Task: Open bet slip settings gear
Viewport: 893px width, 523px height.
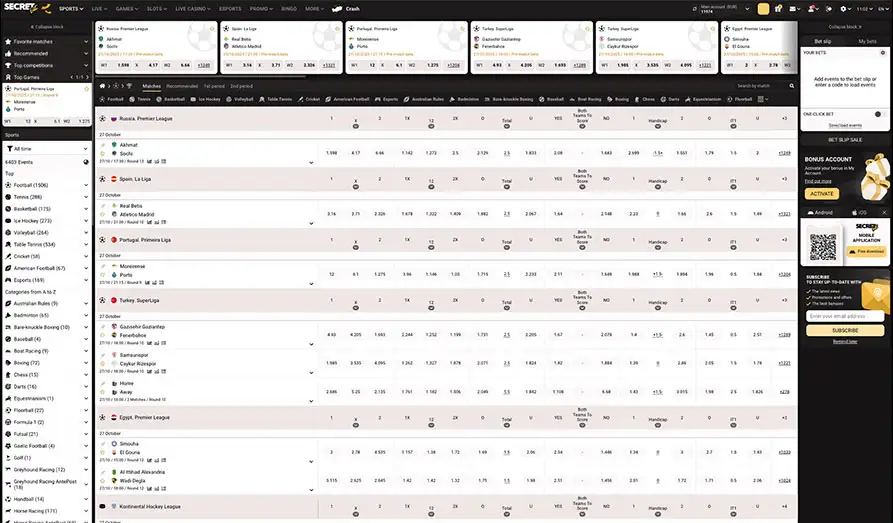Action: pos(883,52)
